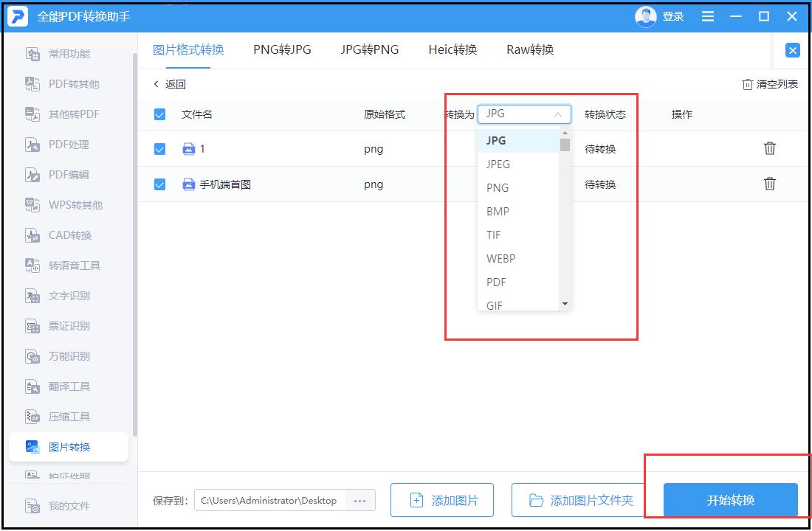
Task: Click the 开始转换 button
Action: [x=729, y=499]
